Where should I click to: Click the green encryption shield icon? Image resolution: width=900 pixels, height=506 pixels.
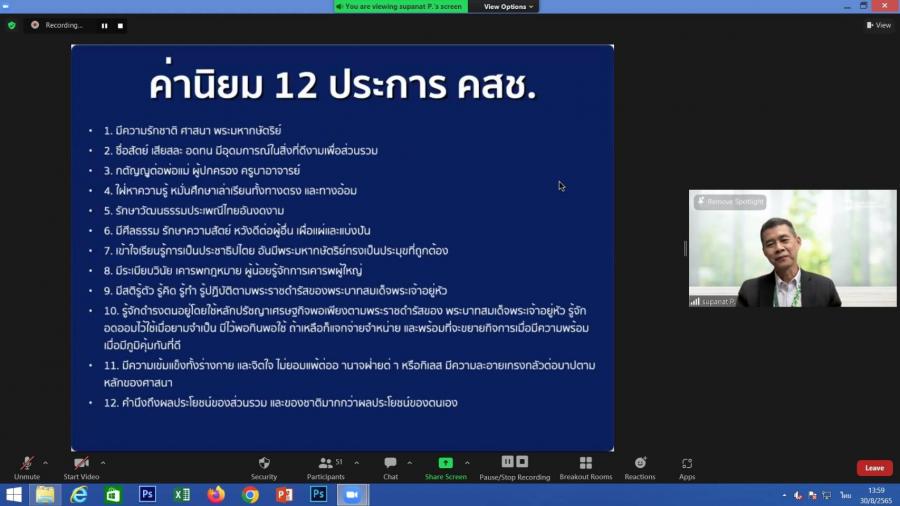point(12,25)
